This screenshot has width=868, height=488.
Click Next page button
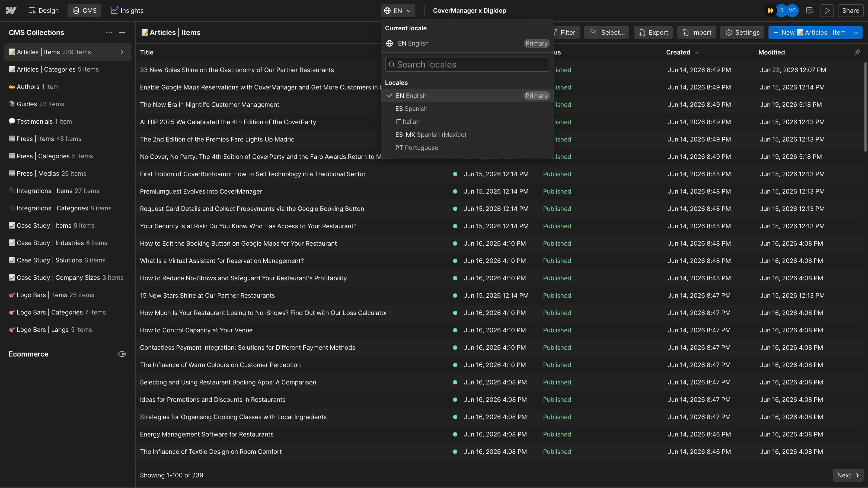848,475
